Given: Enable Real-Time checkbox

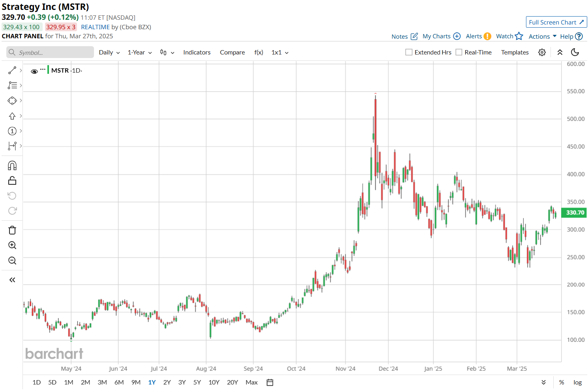Looking at the screenshot, I should pos(459,52).
